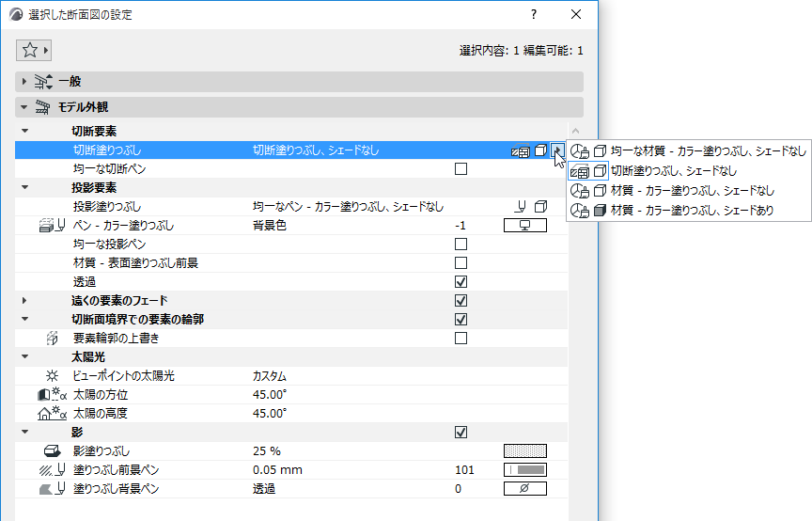
Task: Choose 材質 - カラー塗りつぶし、シェードなし option
Action: coord(689,190)
